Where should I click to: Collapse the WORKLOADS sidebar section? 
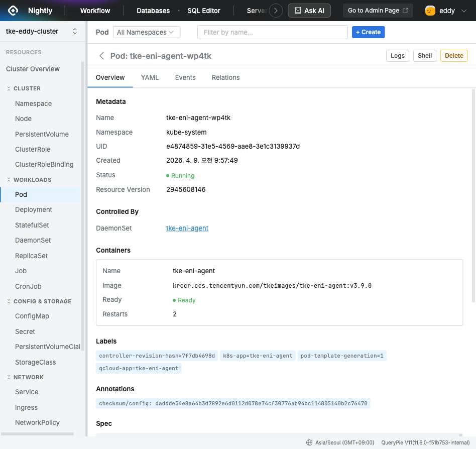pyautogui.click(x=9, y=180)
